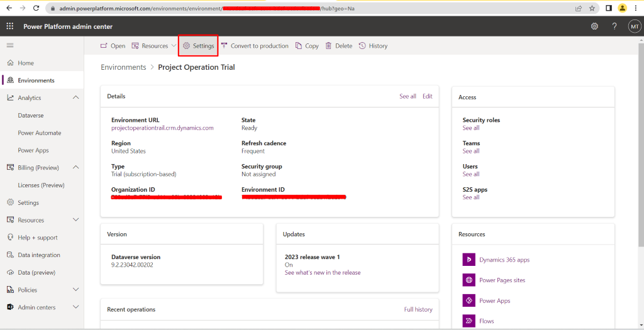
Task: Open Dynamics 365 apps resource link
Action: point(504,260)
